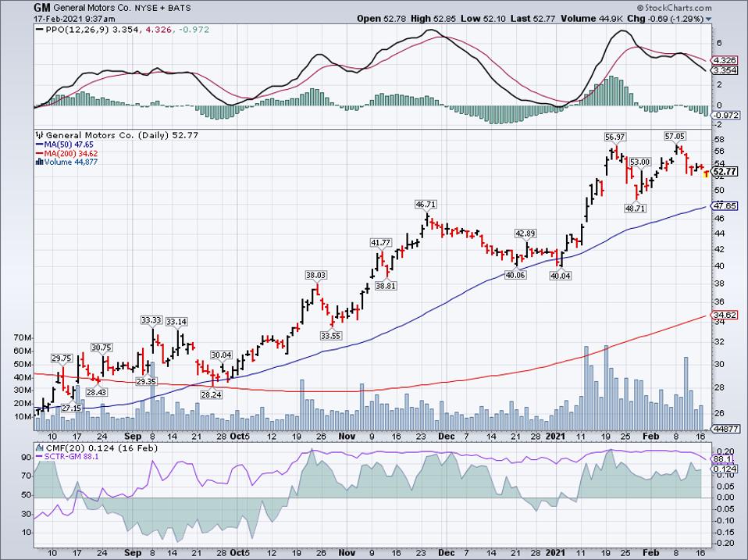Viewport: 748px width, 560px height.
Task: Click the Low 52.10 value in the header
Action: click(x=483, y=19)
